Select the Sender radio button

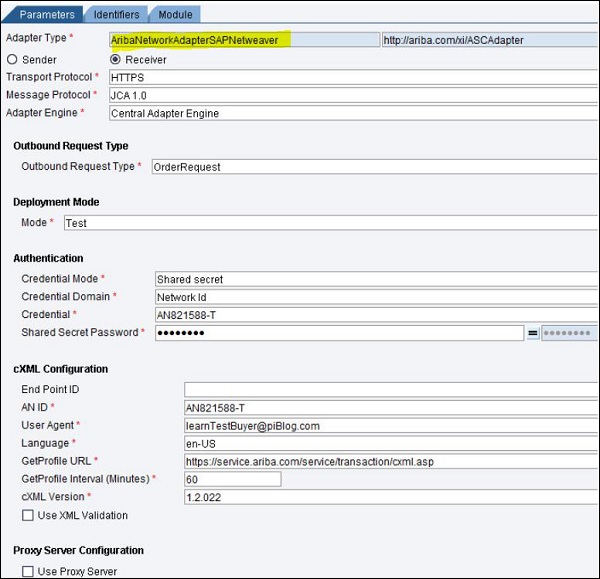coord(12,60)
